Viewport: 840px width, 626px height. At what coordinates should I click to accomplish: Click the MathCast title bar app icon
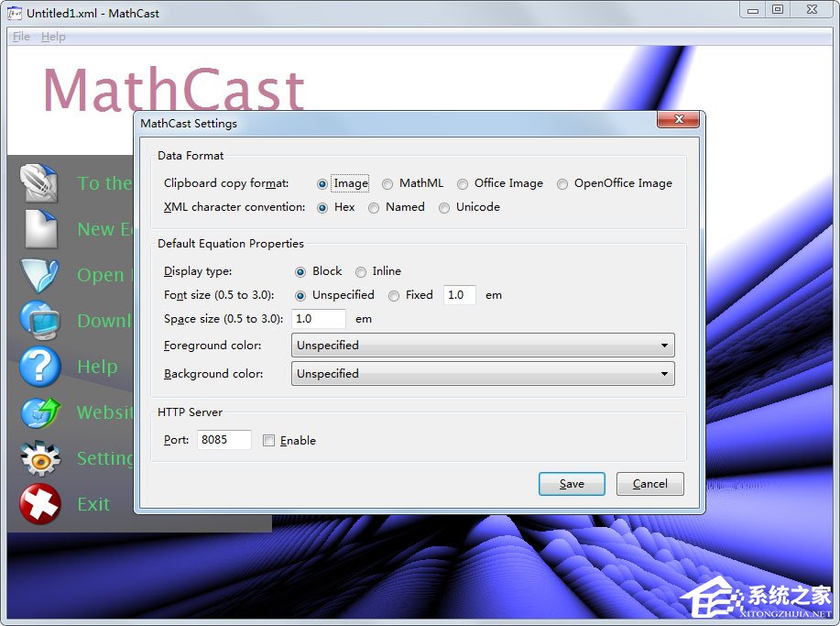pyautogui.click(x=15, y=13)
